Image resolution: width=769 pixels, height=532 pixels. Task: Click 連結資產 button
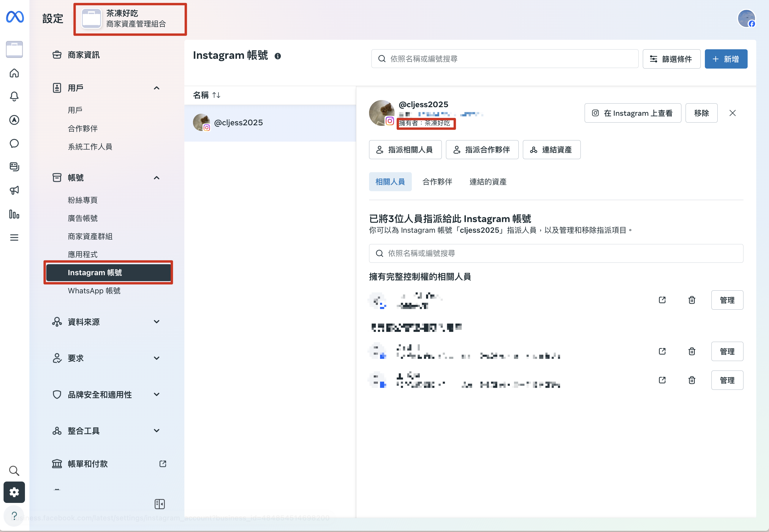pyautogui.click(x=551, y=150)
